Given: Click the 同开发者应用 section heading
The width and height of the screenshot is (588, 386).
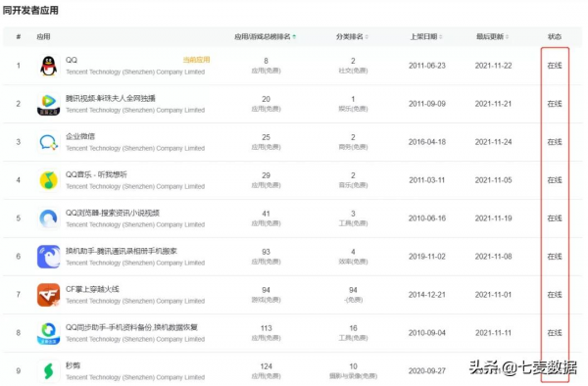Looking at the screenshot, I should click(x=30, y=11).
